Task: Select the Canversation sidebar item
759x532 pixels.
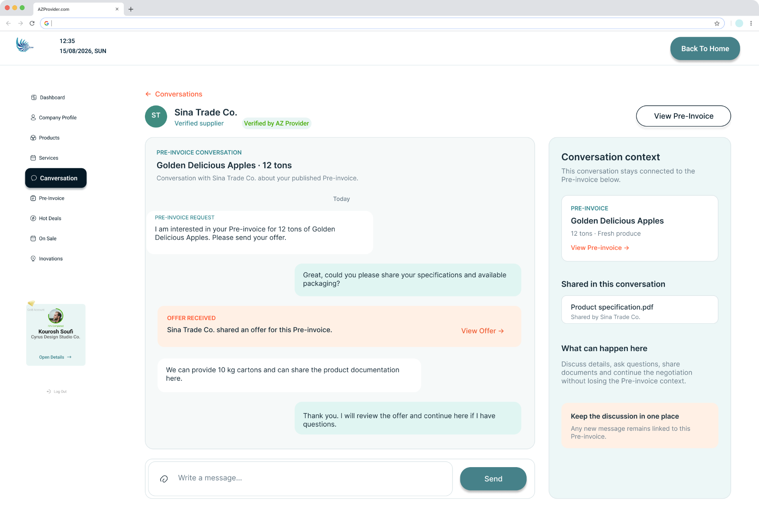Action: point(56,178)
